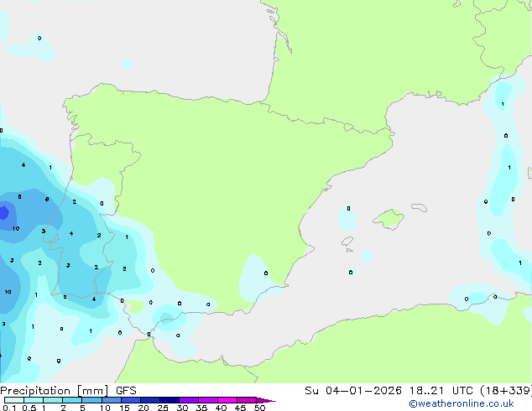Click the '0.5' legend scale label
Viewport: 532px width, 411px height.
[x=29, y=408]
